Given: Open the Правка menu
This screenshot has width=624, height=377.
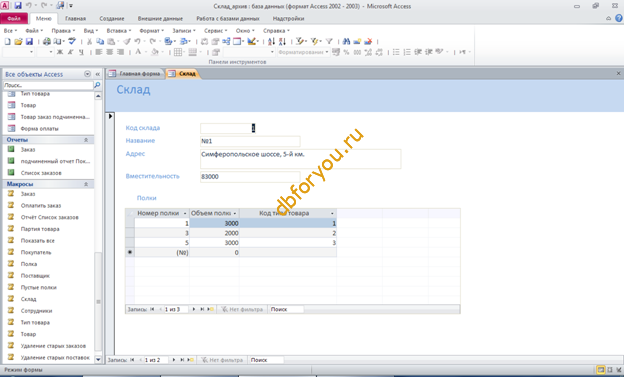Looking at the screenshot, I should tap(63, 31).
